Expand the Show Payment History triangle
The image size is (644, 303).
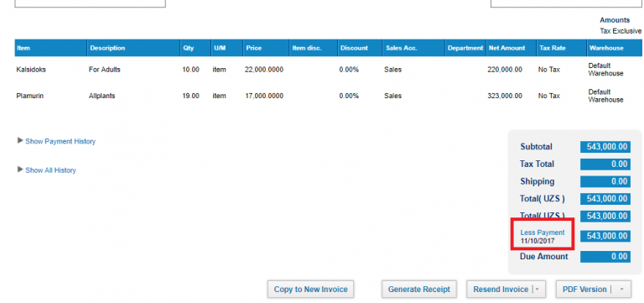click(20, 141)
